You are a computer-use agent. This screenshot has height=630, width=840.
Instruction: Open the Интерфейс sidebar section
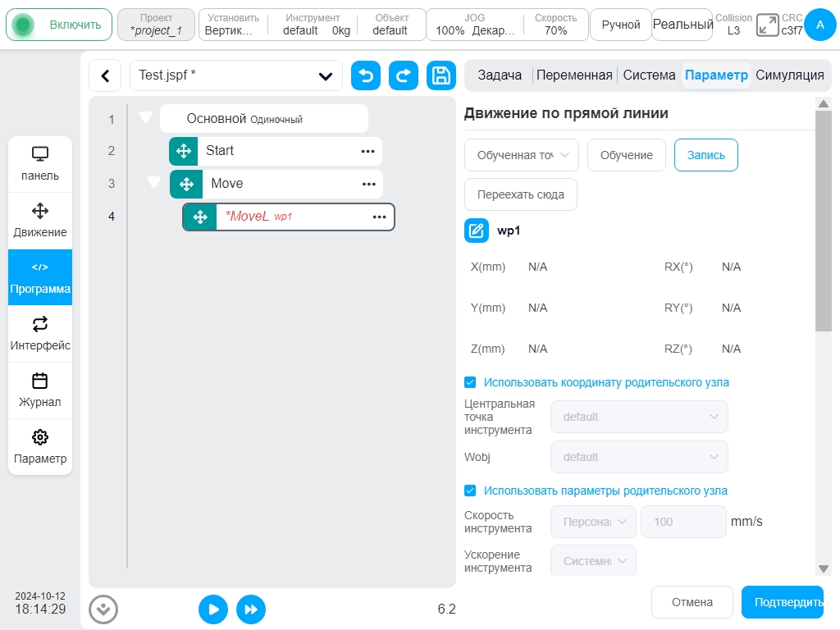click(40, 334)
